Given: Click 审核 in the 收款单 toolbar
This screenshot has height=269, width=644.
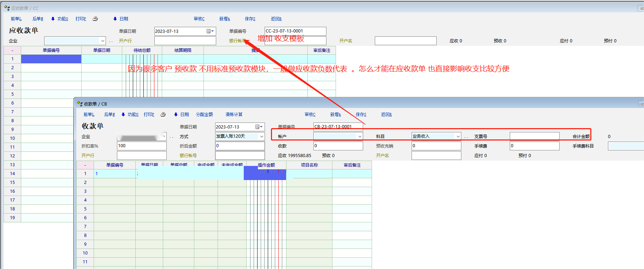Looking at the screenshot, I should [x=310, y=114].
